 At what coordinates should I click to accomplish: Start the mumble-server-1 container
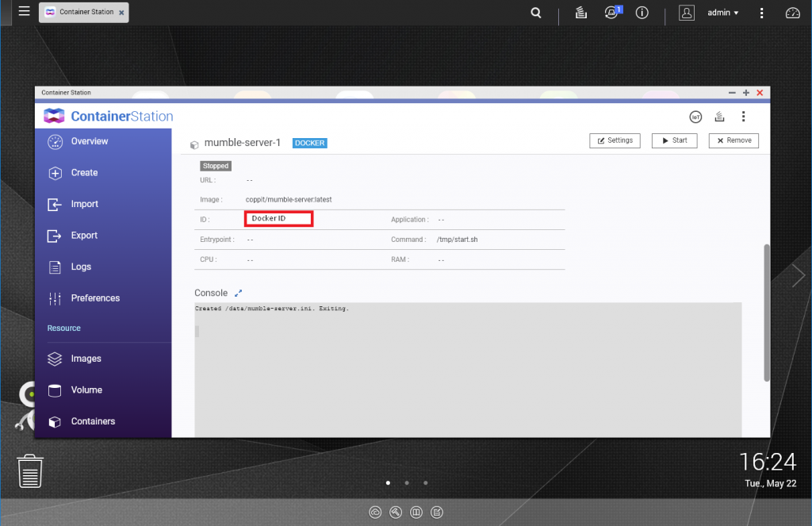tap(674, 140)
